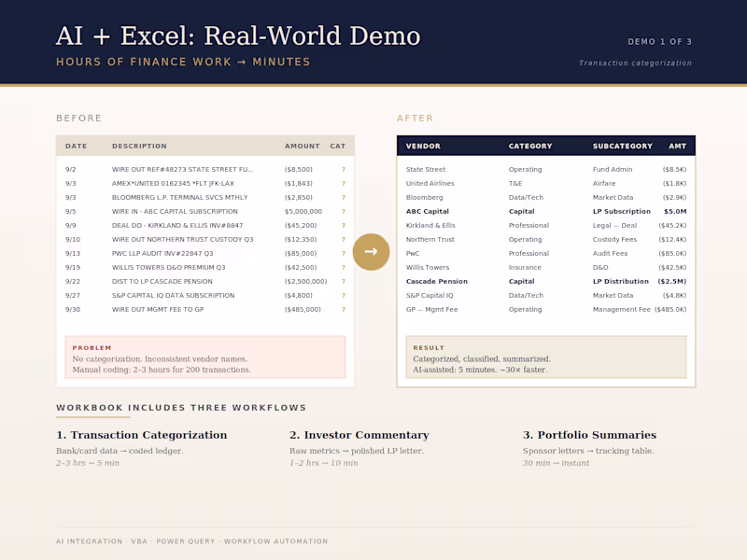The width and height of the screenshot is (747, 560).
Task: Click the 'Management Fee' subcategory cell
Action: [x=622, y=310]
